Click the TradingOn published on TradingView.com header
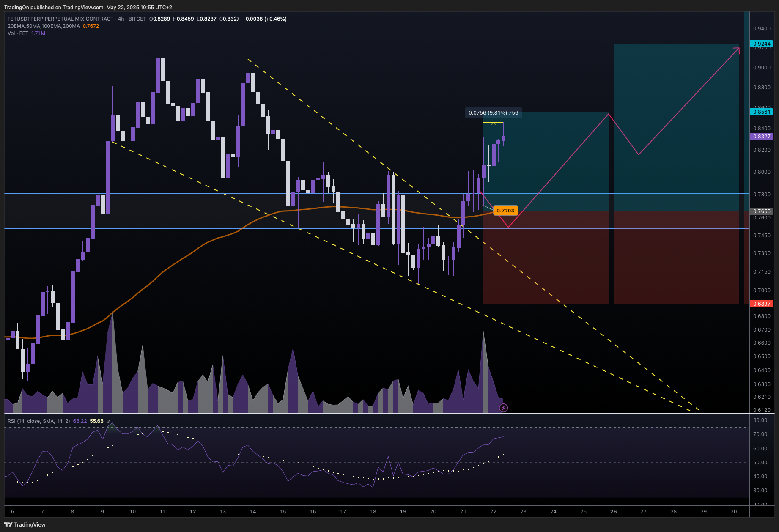Image resolution: width=779 pixels, height=532 pixels. point(88,8)
